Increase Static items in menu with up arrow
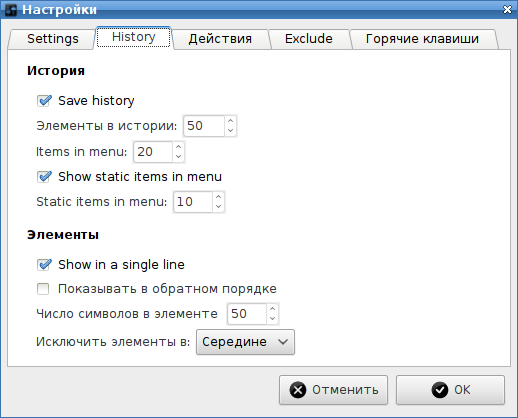This screenshot has height=418, width=518. 218,197
